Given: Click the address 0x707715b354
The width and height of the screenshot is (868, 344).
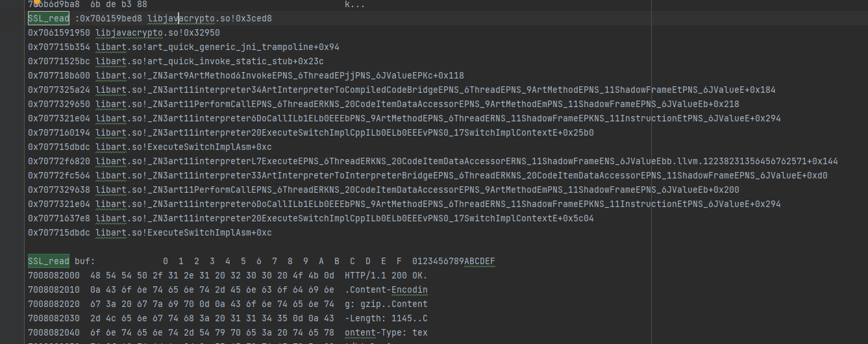Looking at the screenshot, I should click(59, 47).
